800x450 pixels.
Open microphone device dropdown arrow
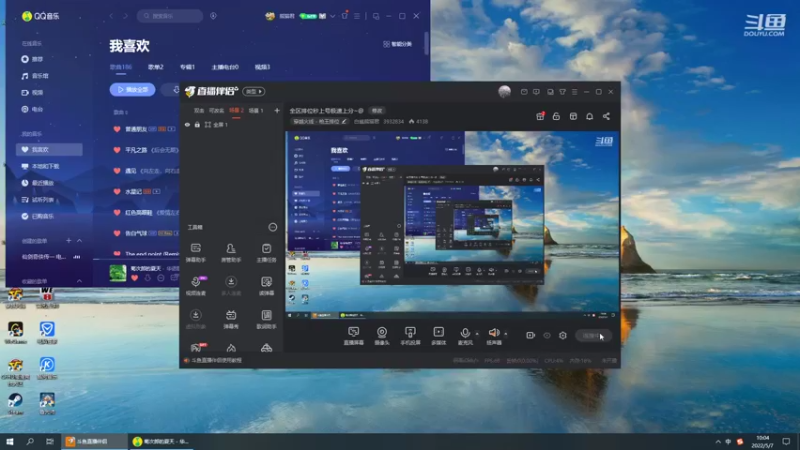tap(477, 334)
